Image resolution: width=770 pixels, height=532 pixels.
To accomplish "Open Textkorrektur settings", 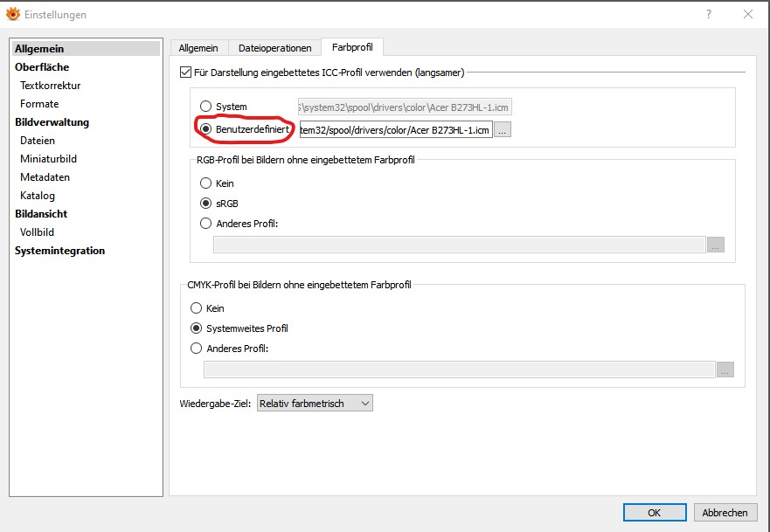I will click(50, 86).
